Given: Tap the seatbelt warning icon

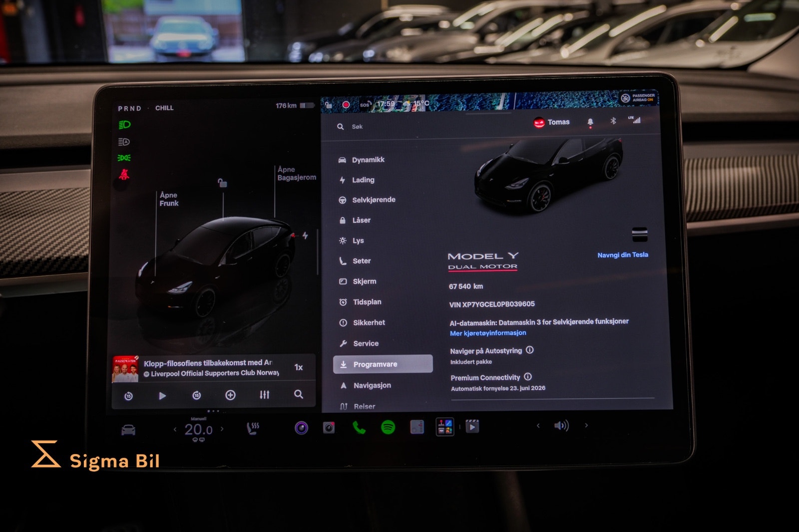Looking at the screenshot, I should pos(124,174).
